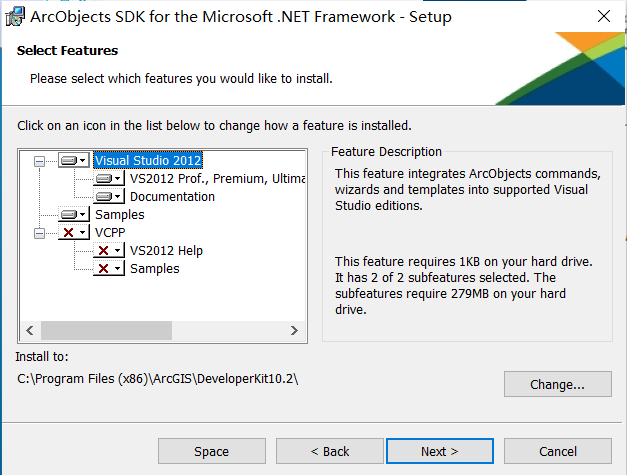
Task: Click the Feature Description group label
Action: (x=386, y=152)
